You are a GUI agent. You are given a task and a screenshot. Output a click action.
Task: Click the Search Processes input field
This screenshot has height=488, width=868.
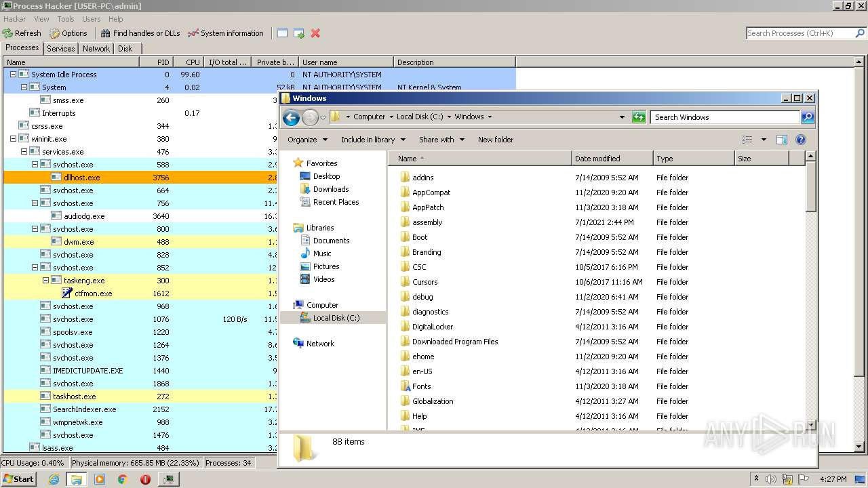(x=800, y=33)
